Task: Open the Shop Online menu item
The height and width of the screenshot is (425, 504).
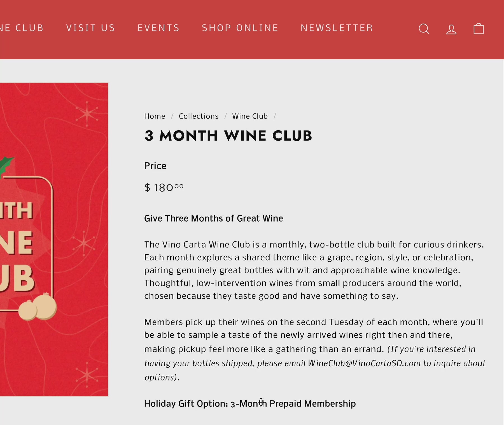Action: [240, 28]
